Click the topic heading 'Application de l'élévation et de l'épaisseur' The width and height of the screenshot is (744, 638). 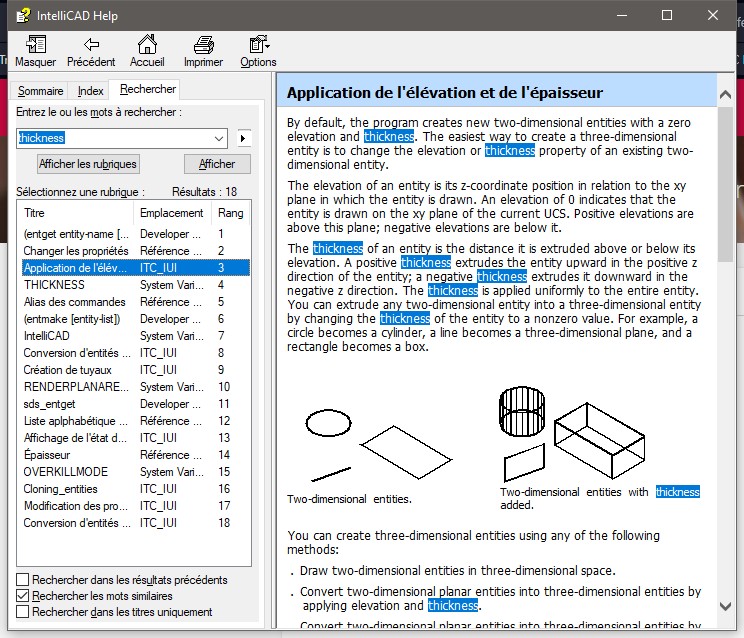pos(445,92)
